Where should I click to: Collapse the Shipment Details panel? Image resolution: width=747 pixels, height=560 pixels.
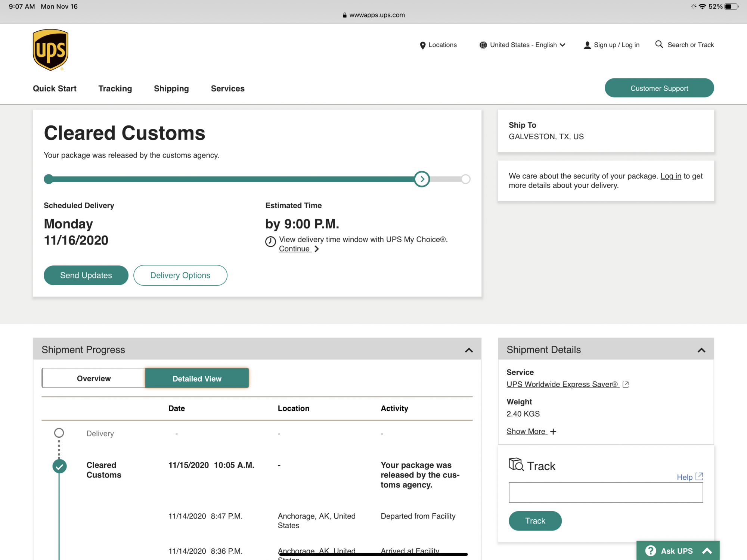pyautogui.click(x=701, y=350)
